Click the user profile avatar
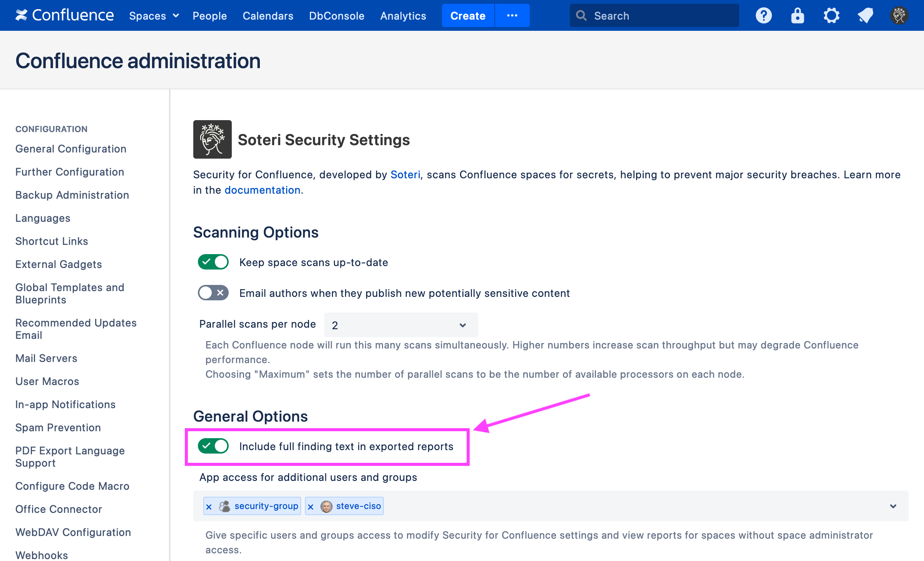Image resolution: width=924 pixels, height=561 pixels. pos(899,15)
